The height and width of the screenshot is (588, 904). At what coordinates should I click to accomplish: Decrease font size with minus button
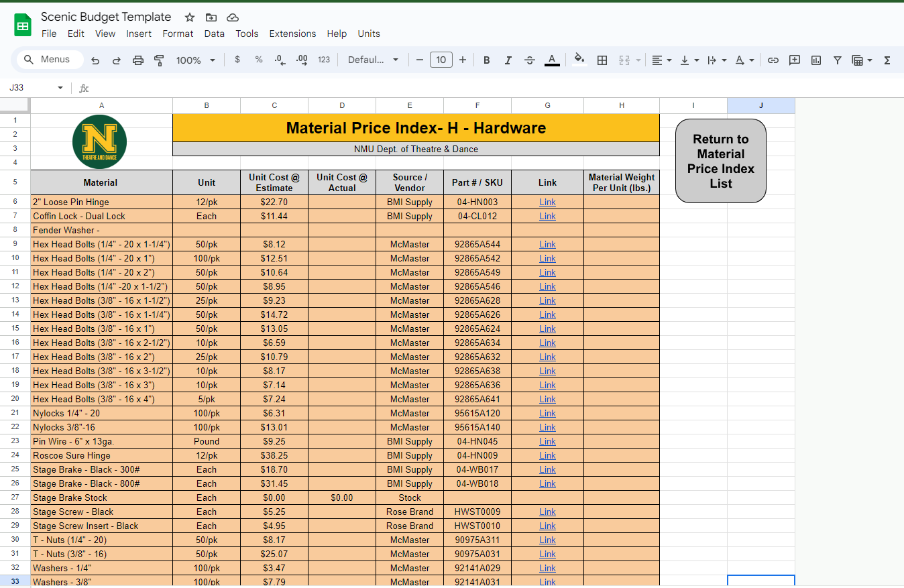coord(420,60)
